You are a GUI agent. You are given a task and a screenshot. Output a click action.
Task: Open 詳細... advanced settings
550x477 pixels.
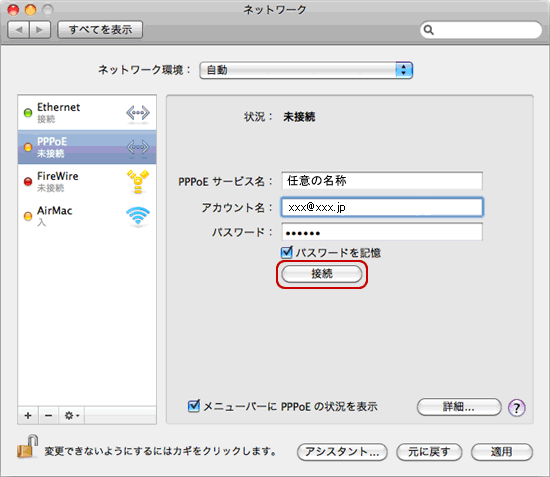tap(459, 407)
